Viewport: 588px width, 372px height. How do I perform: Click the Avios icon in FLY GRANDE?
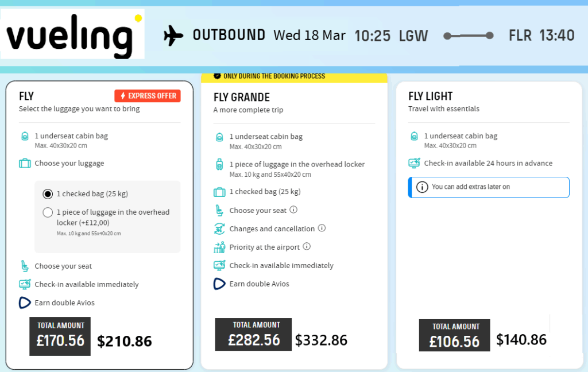coord(219,284)
